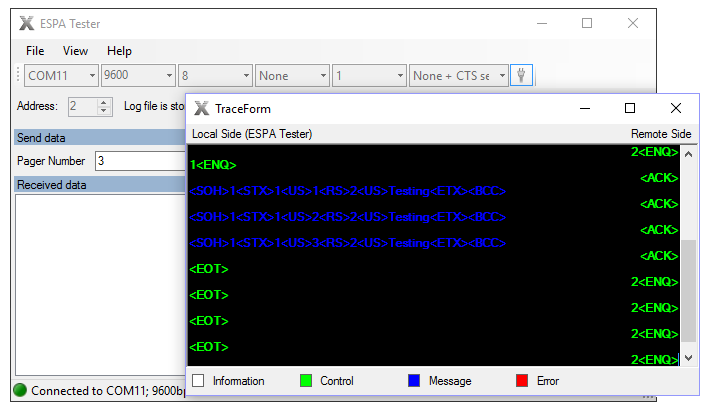Click the Address number field
The width and height of the screenshot is (715, 412).
point(83,107)
